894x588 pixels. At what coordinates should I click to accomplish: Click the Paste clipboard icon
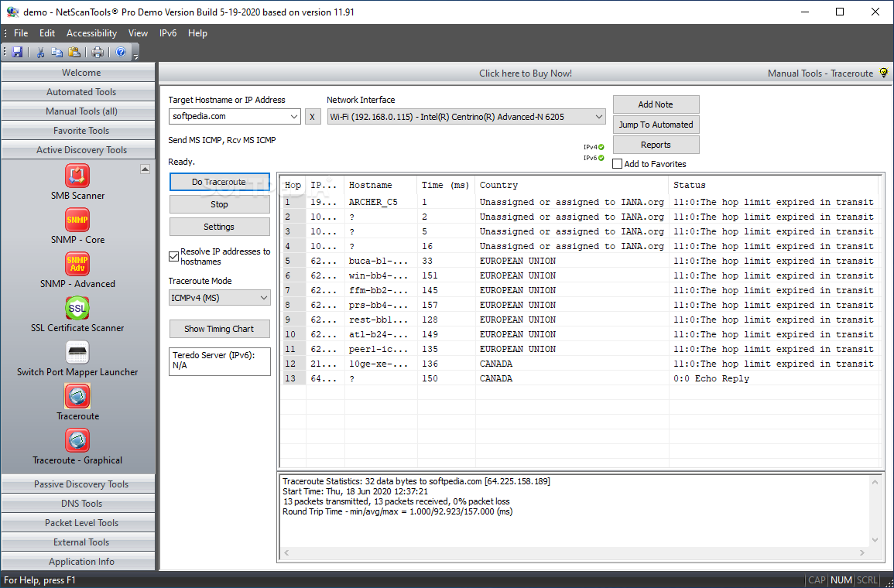(x=74, y=53)
